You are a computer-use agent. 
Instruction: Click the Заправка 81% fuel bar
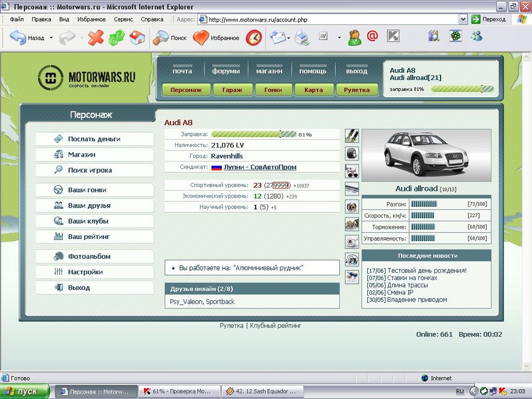(x=254, y=134)
